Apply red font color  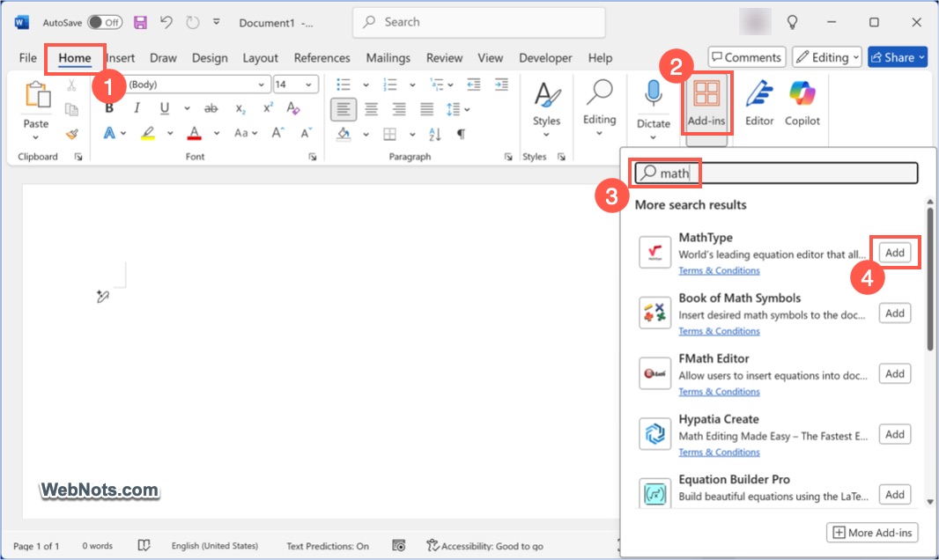(x=194, y=133)
